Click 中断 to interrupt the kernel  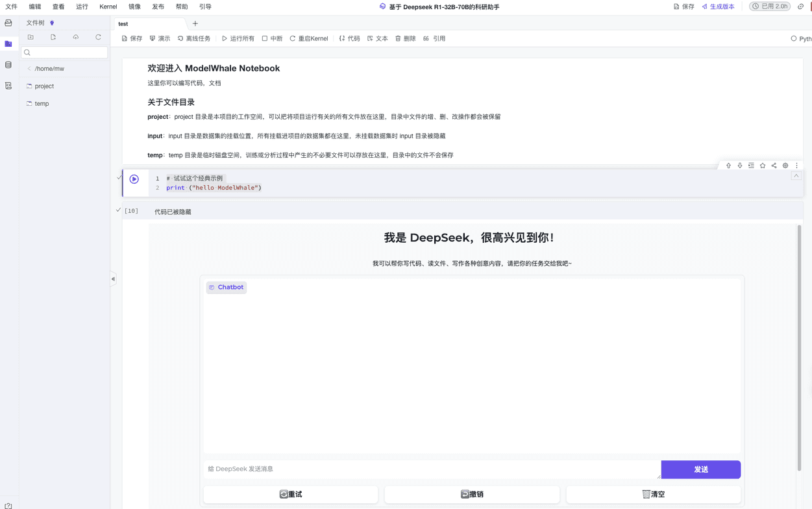point(272,38)
